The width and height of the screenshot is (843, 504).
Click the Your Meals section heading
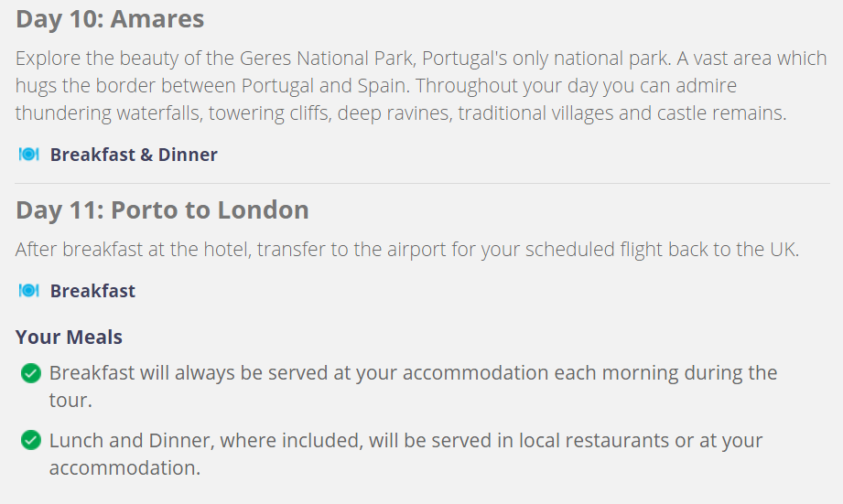pyautogui.click(x=69, y=338)
